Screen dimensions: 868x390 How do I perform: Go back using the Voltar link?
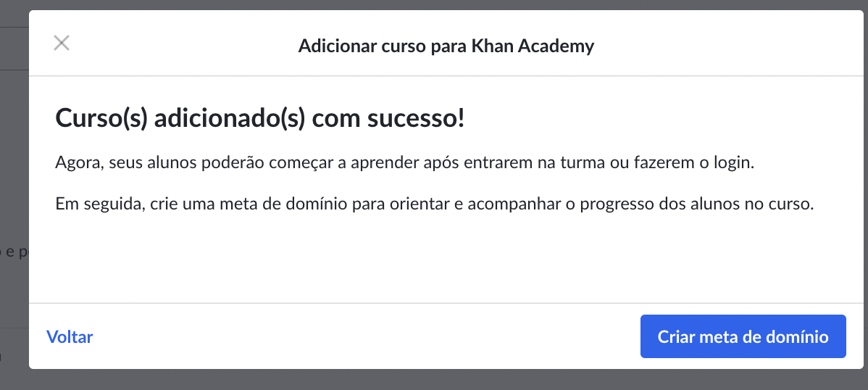tap(70, 337)
